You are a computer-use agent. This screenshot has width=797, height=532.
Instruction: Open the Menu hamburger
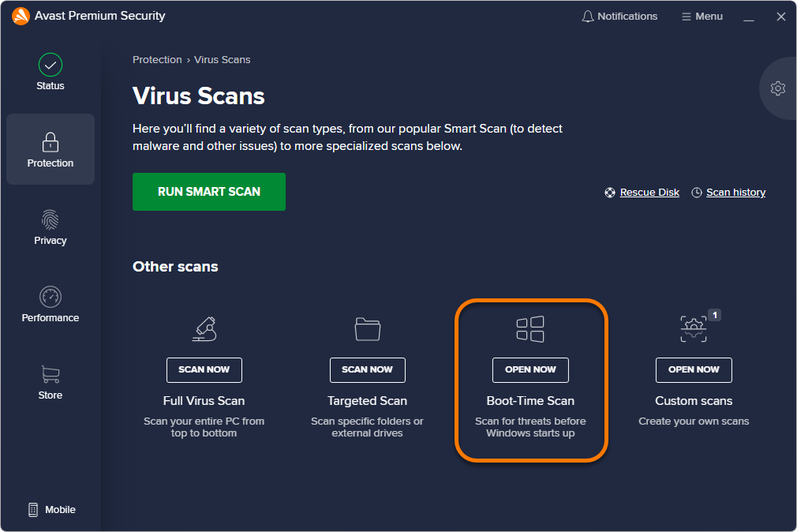[x=702, y=17]
